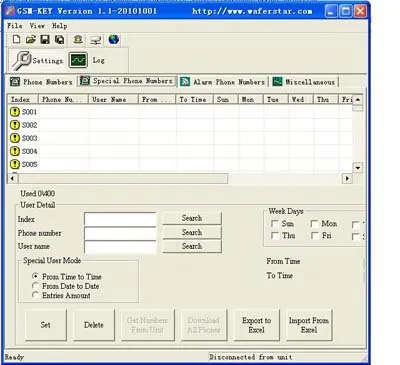Click the Export to Excel button
Viewport: 400px width, 365px height.
(x=256, y=325)
